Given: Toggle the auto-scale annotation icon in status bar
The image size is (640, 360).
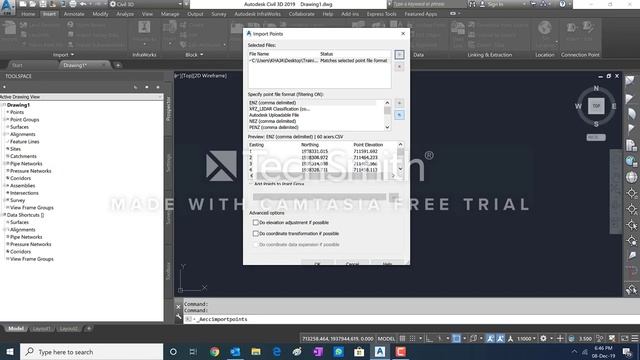Looking at the screenshot, I should coord(500,338).
